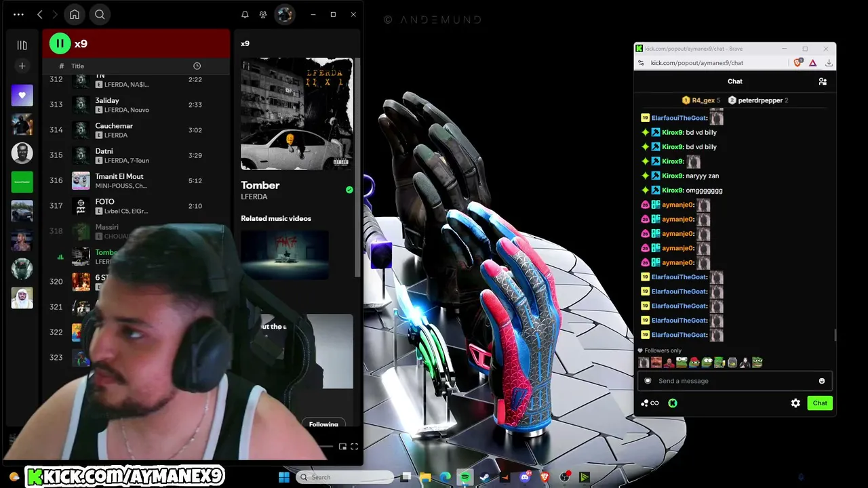Open R4_gex on the chat leaderboard
This screenshot has height=488, width=868.
[701, 100]
